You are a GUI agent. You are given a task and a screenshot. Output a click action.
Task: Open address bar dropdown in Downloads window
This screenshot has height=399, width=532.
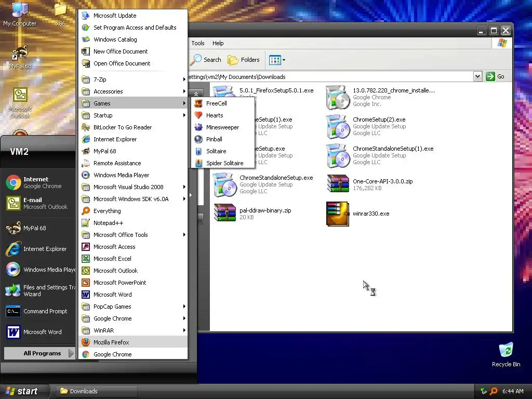pyautogui.click(x=477, y=76)
